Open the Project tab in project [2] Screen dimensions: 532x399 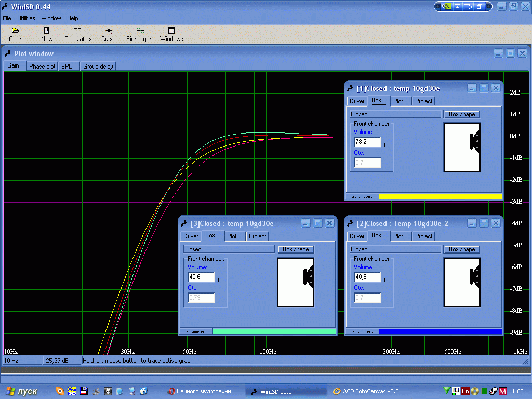click(x=423, y=236)
